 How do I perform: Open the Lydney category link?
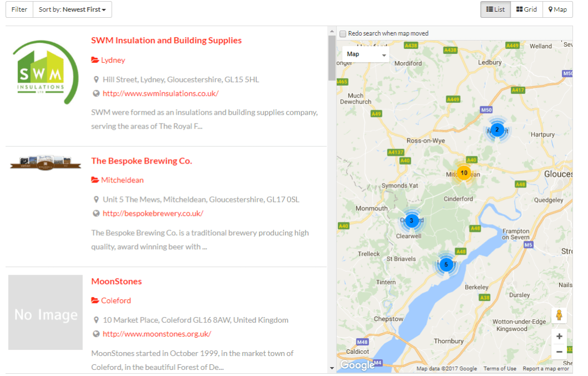click(113, 60)
